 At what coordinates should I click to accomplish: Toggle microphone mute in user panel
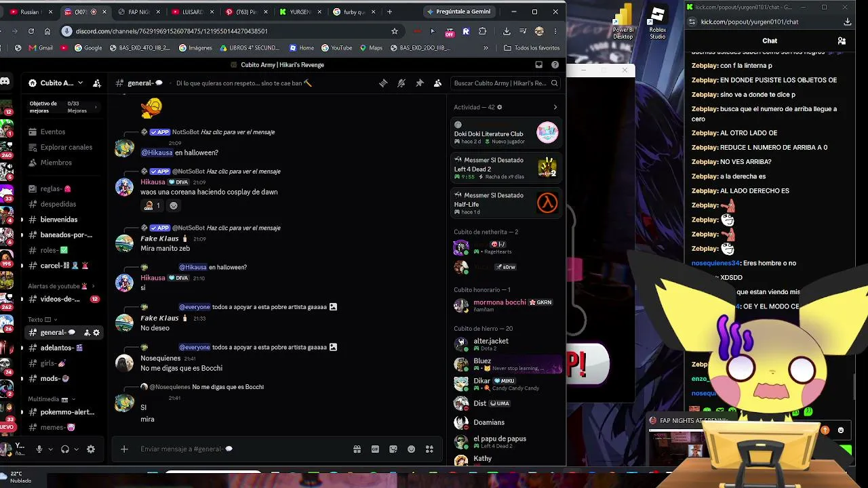coord(39,449)
